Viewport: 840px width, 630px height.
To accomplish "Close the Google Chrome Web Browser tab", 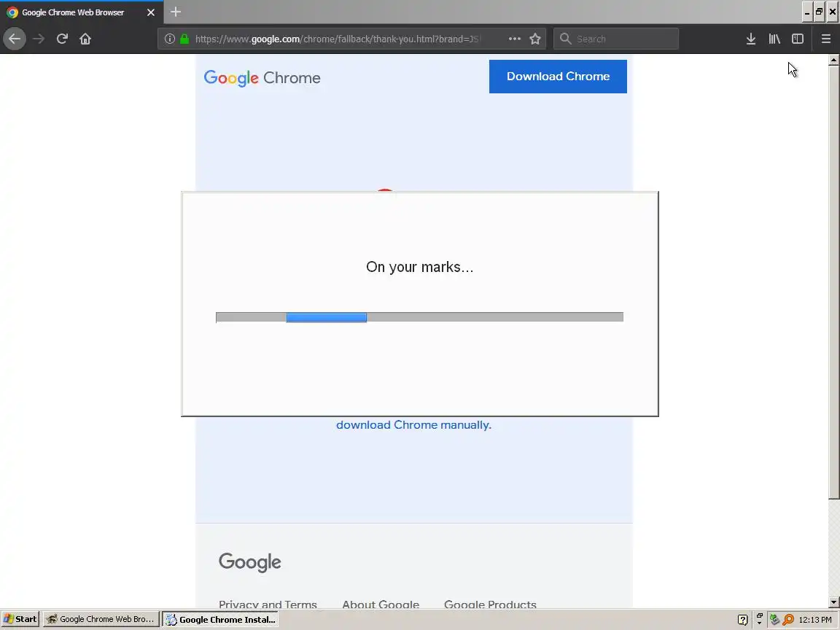I will click(150, 12).
